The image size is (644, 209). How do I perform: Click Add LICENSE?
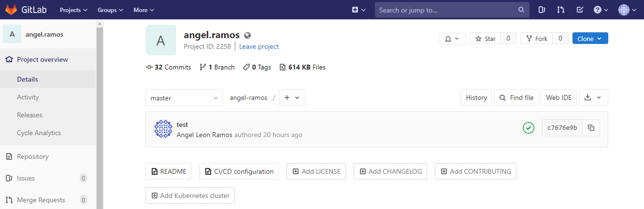pyautogui.click(x=316, y=171)
